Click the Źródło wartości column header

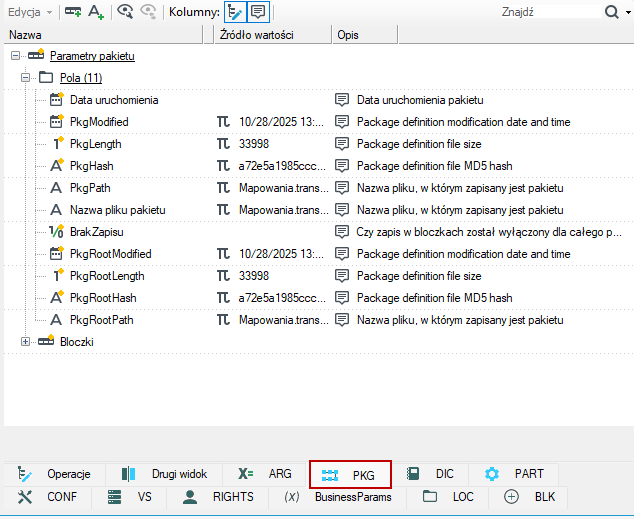[x=273, y=35]
